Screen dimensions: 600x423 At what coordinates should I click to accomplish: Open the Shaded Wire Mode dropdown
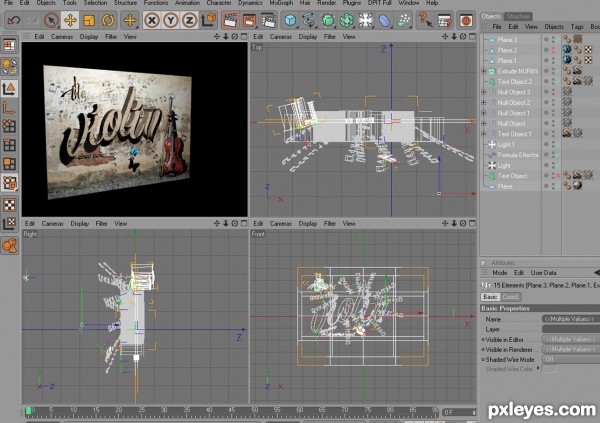point(571,359)
